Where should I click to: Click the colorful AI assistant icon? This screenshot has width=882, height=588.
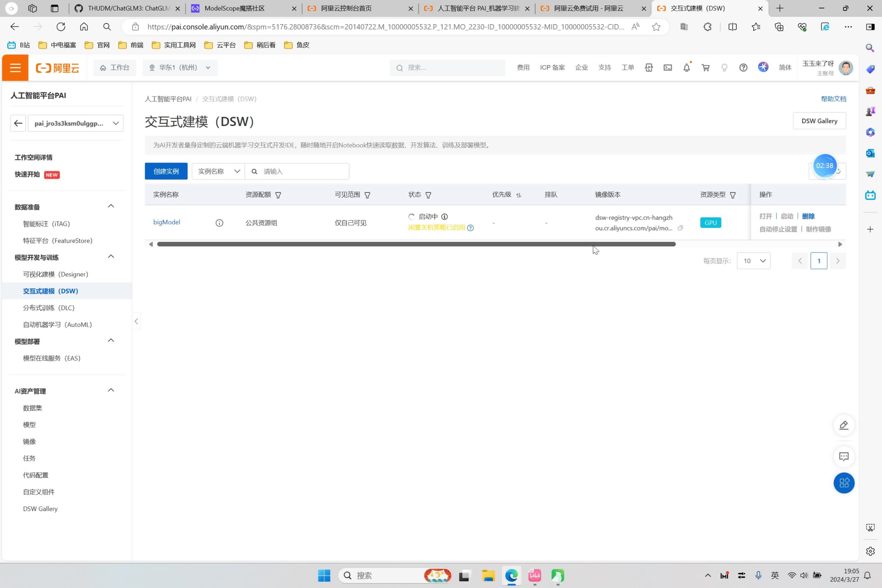coord(763,67)
